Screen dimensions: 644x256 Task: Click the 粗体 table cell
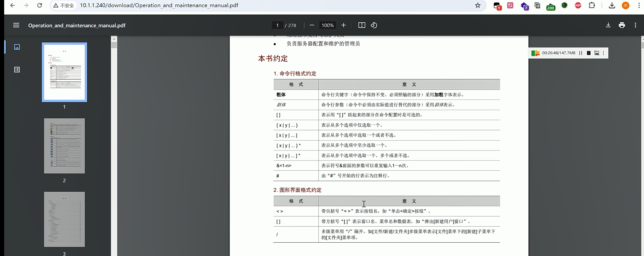click(x=296, y=95)
